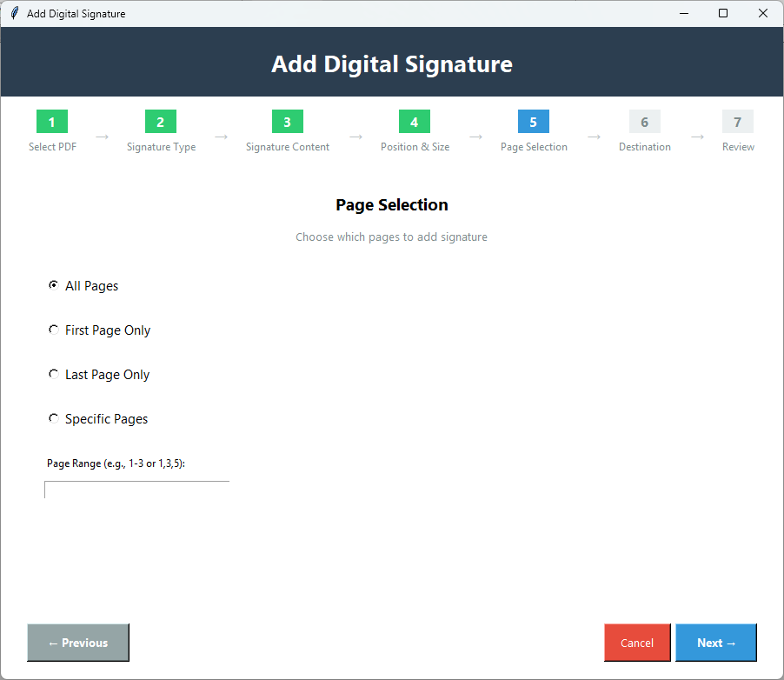Click the step 6 Destination badge
Viewport: 784px width, 680px height.
pos(644,122)
